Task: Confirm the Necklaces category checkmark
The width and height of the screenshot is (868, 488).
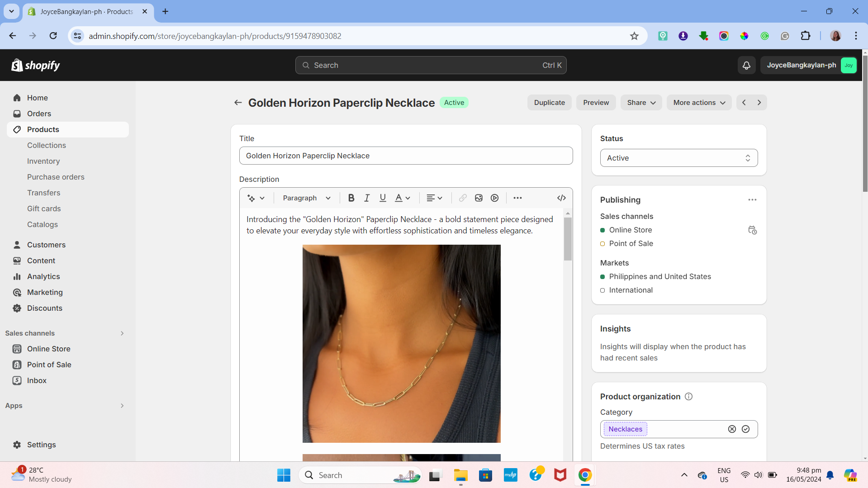Action: (745, 429)
